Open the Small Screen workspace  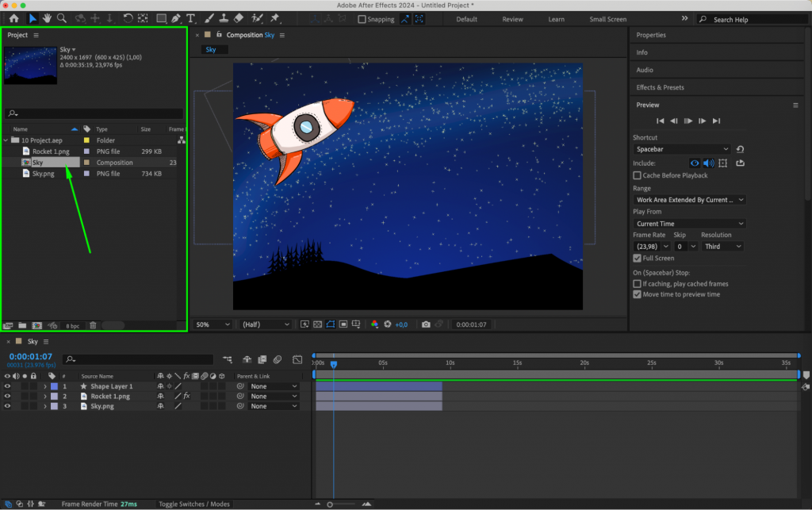pos(607,18)
